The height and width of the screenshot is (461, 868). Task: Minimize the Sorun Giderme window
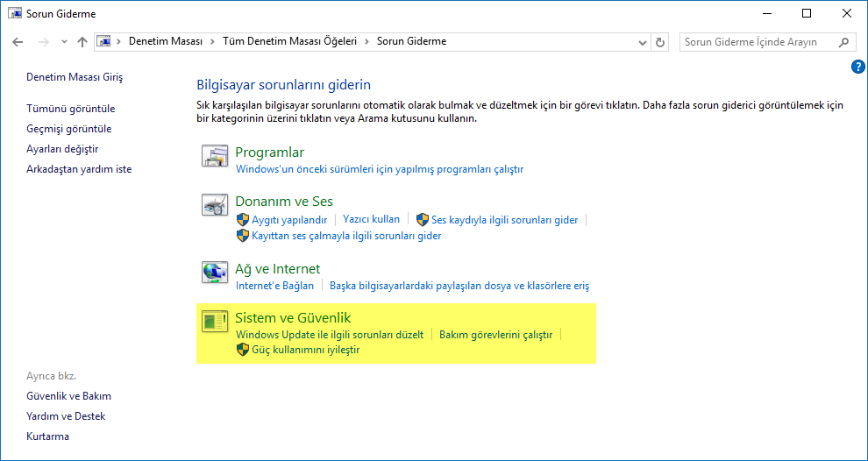pyautogui.click(x=766, y=14)
